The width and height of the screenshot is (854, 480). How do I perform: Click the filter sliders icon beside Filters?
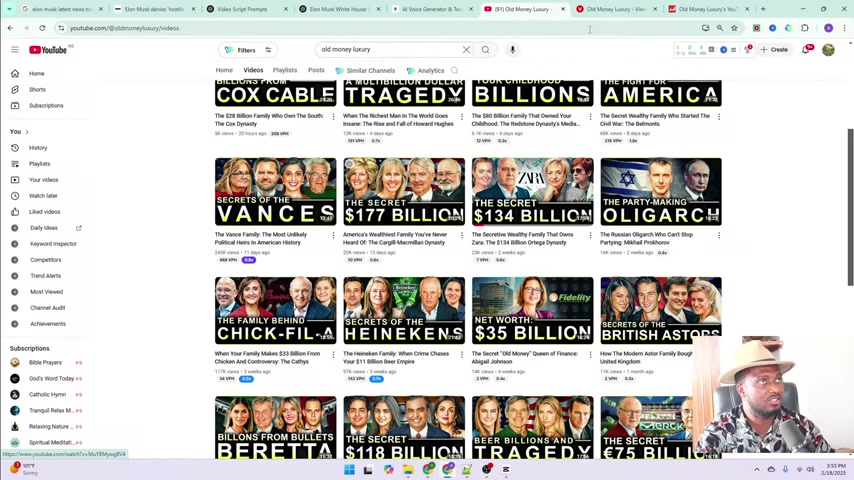pos(268,50)
